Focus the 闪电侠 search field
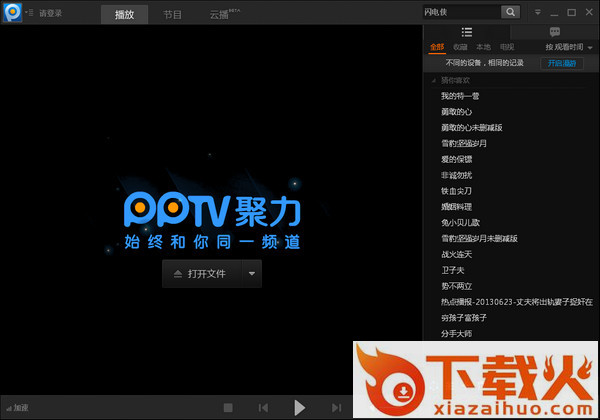Image resolution: width=600 pixels, height=420 pixels. click(x=461, y=12)
